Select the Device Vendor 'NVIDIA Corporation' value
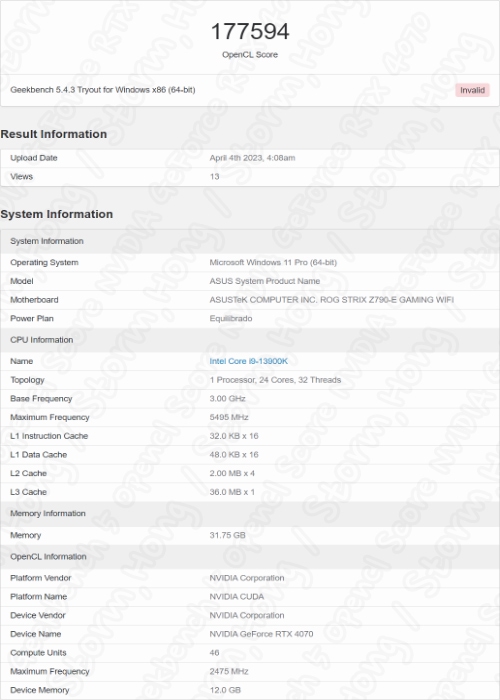 (x=247, y=616)
